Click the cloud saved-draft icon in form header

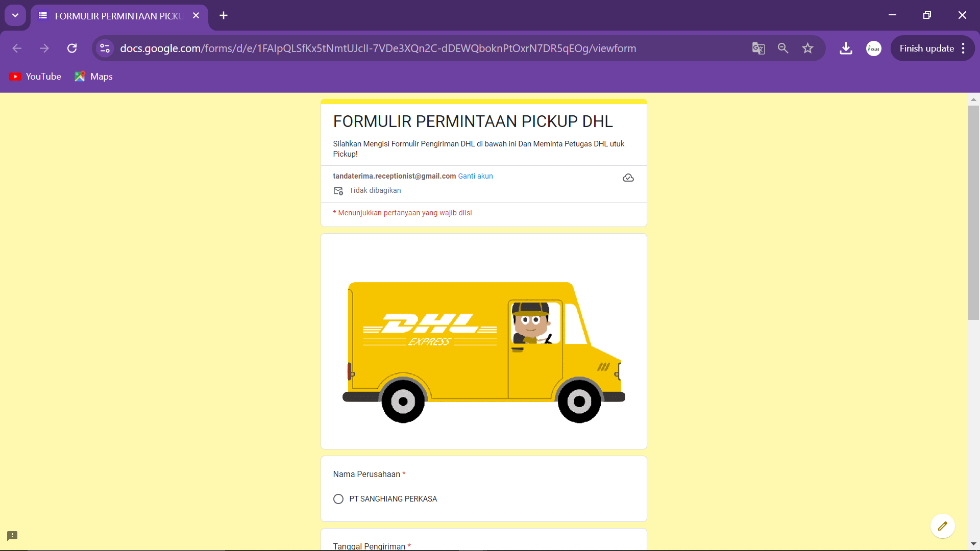628,178
